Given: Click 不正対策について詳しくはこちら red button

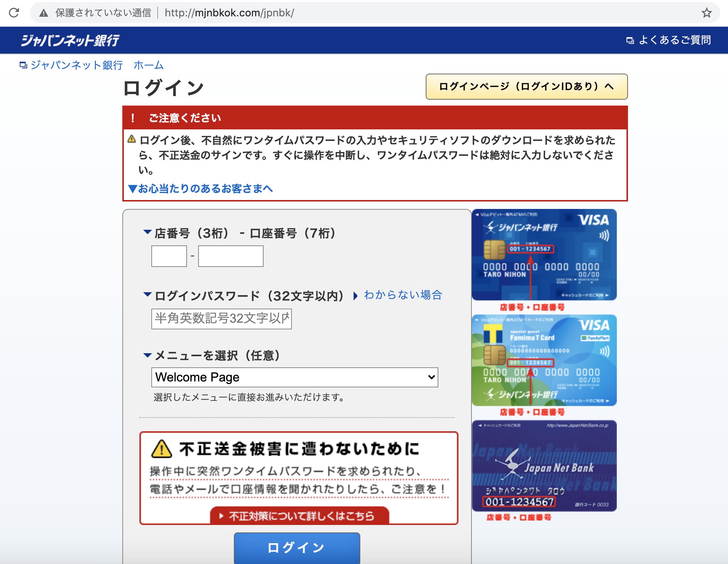Looking at the screenshot, I should 300,516.
